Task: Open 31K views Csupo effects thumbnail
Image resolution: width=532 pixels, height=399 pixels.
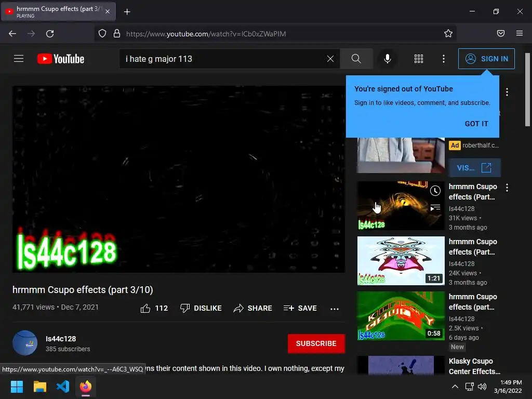Action: (401, 206)
